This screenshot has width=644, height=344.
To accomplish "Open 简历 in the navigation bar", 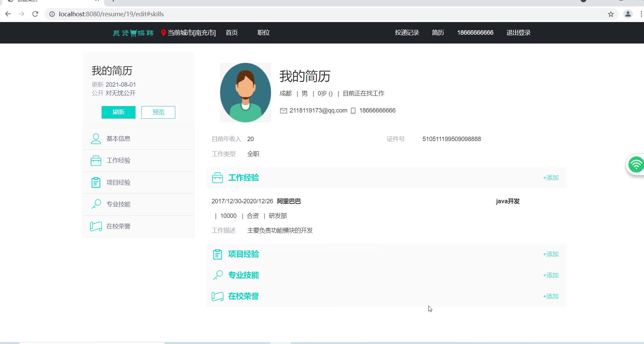I will point(438,33).
